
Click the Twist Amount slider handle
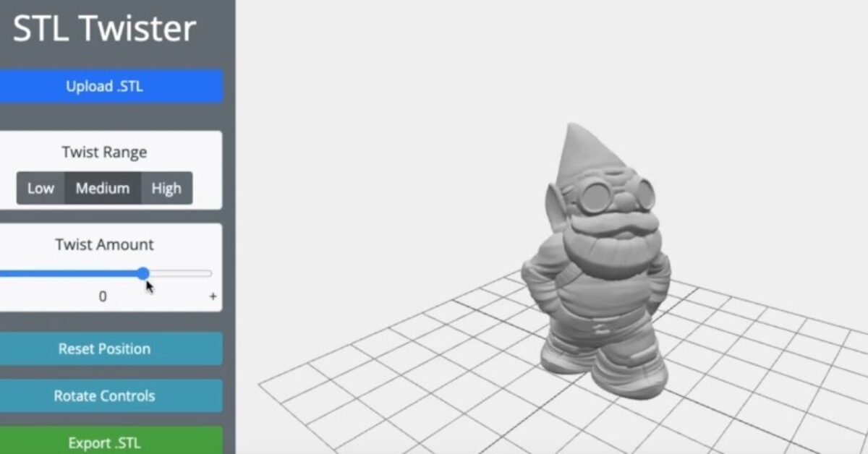(143, 273)
